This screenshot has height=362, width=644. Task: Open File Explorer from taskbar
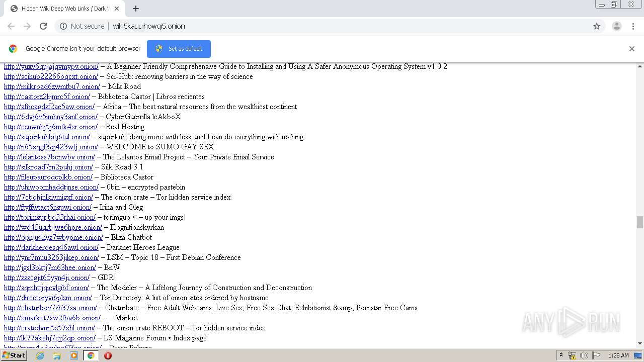coord(57,355)
